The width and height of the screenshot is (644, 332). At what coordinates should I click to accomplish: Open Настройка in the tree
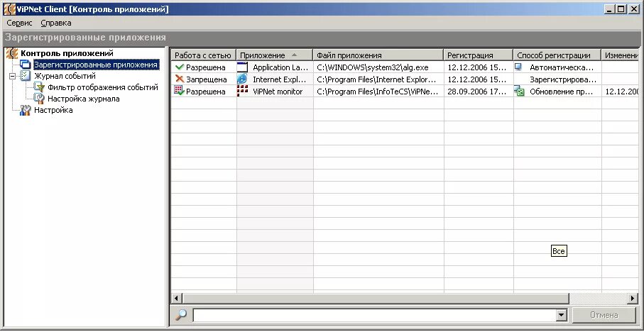click(x=53, y=111)
